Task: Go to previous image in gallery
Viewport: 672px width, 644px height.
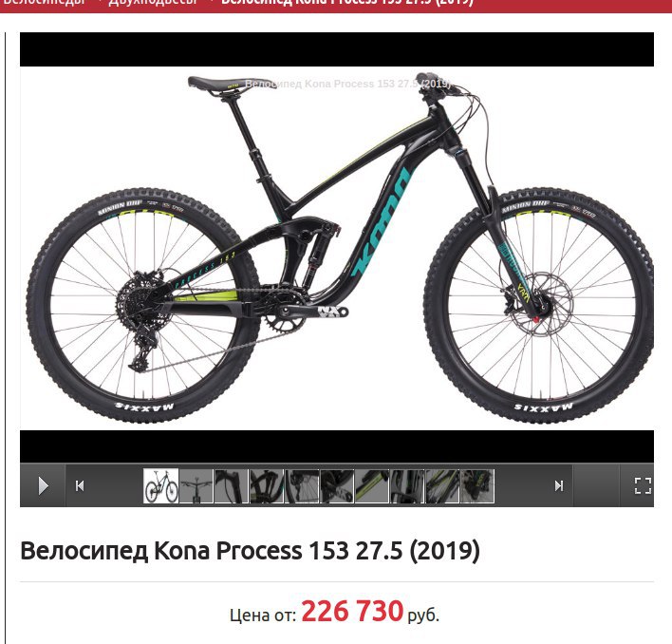Action: 80,485
